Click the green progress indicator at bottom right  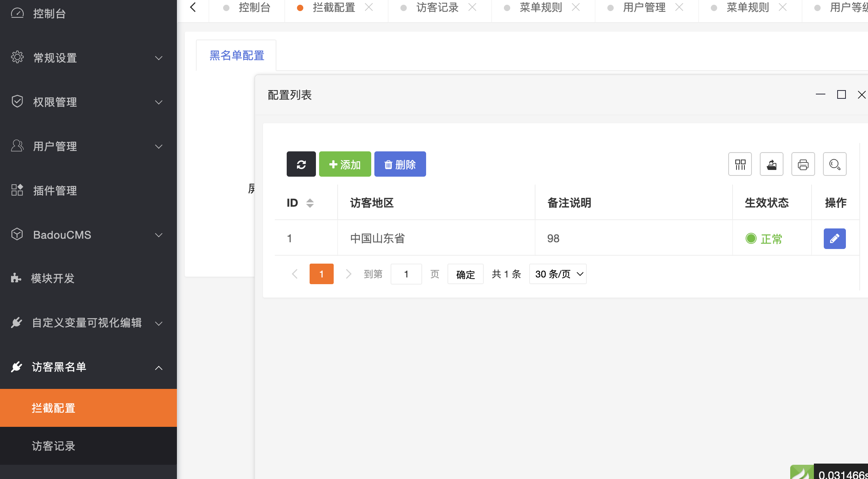pos(801,473)
